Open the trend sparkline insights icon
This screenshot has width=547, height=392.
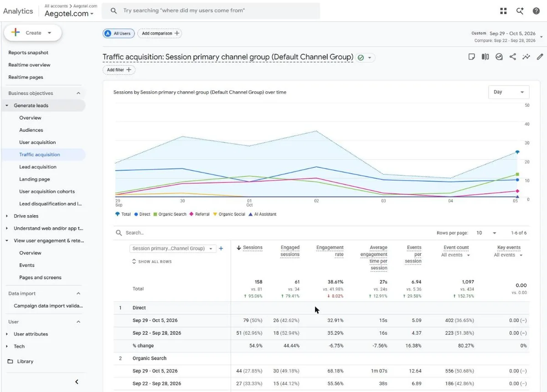point(526,57)
